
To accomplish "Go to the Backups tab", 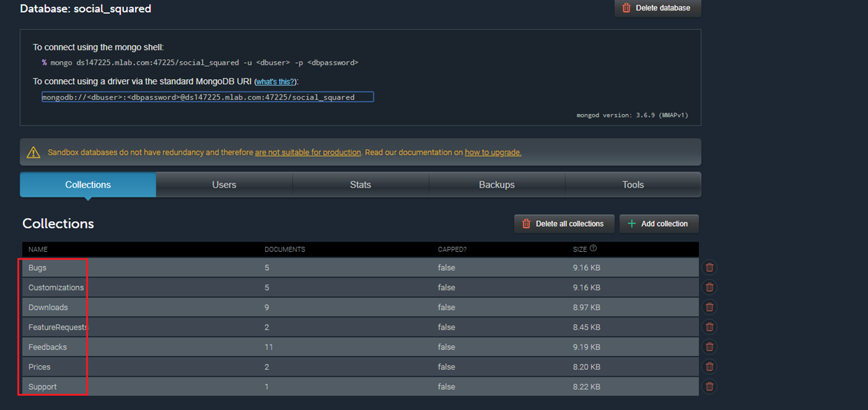I will pyautogui.click(x=497, y=185).
